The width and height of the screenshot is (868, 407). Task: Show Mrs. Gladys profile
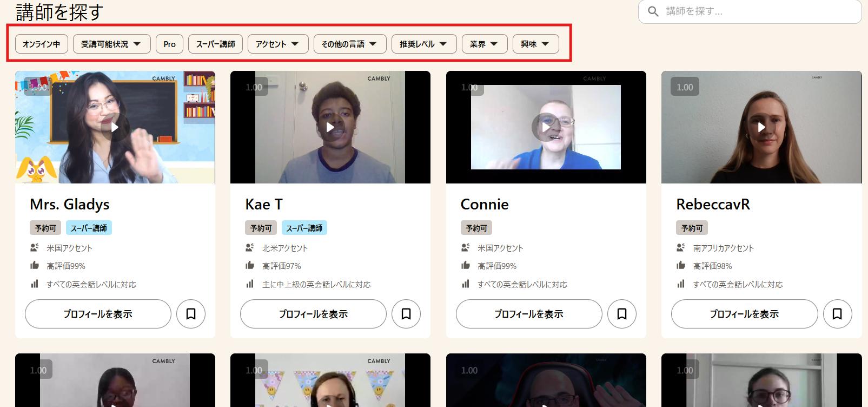[98, 314]
